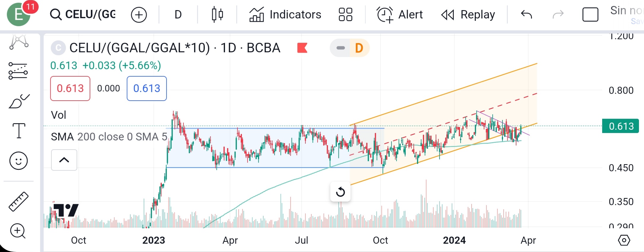Activate the Measure ruler tool
This screenshot has height=252, width=644.
18,202
